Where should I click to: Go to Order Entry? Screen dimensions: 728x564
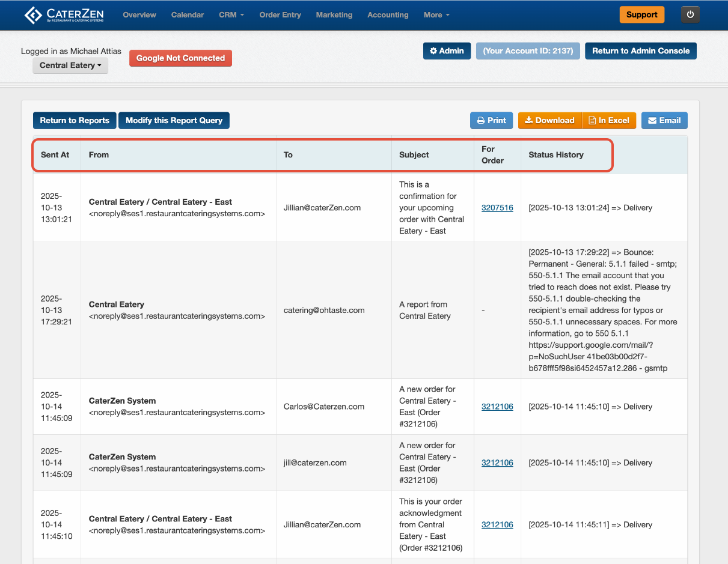280,15
